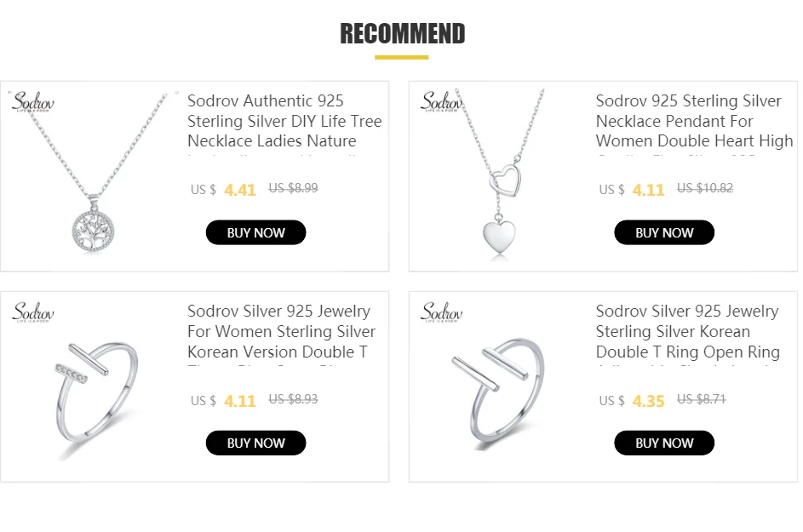Screen dimensions: 803x532
Task: Open the Korean Version Double T title
Action: tap(281, 331)
